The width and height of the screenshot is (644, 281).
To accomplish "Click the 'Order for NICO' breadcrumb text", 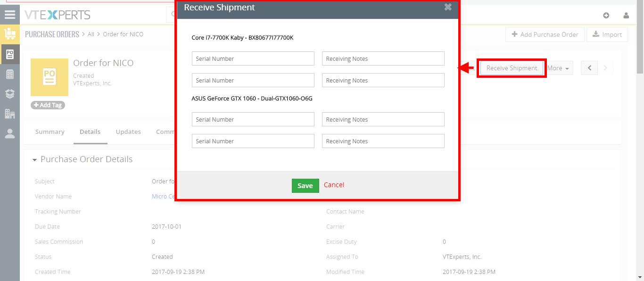I will point(123,34).
